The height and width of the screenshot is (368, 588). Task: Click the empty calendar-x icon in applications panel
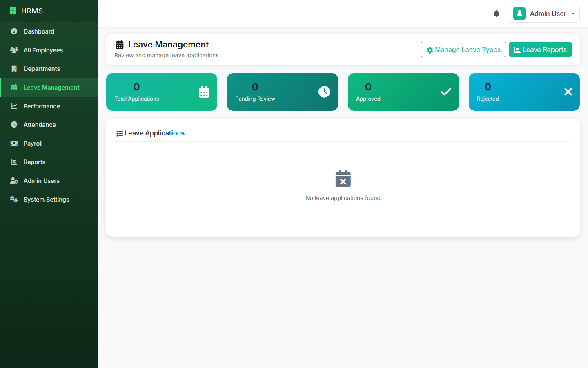point(343,178)
